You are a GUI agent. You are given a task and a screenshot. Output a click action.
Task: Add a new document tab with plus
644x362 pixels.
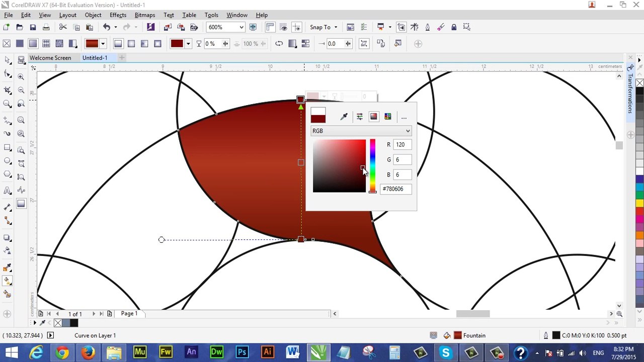pyautogui.click(x=121, y=58)
